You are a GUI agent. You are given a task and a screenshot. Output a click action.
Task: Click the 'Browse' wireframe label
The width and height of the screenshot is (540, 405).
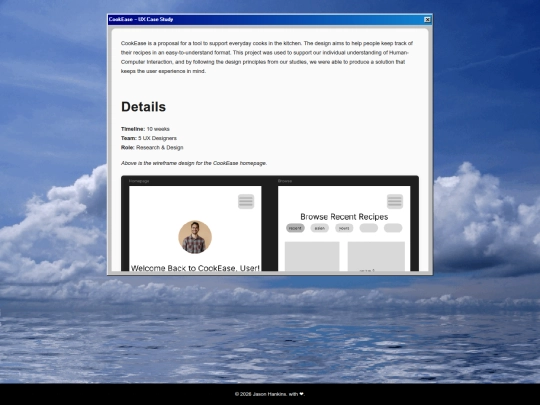click(x=285, y=181)
